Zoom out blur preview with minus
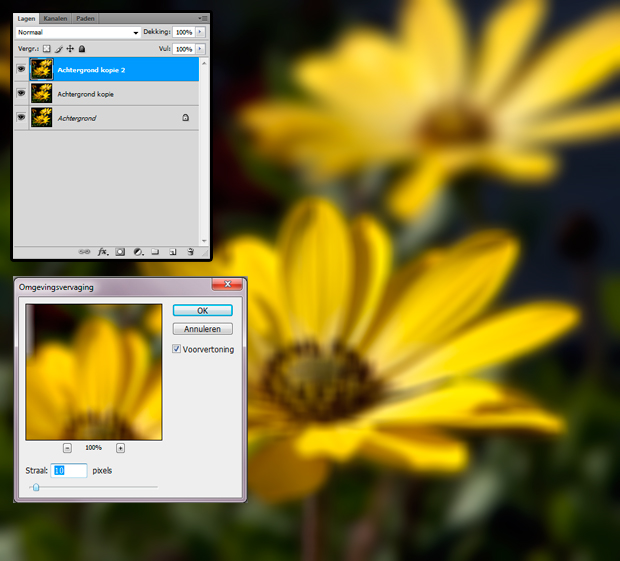Image resolution: width=620 pixels, height=561 pixels. (x=67, y=448)
